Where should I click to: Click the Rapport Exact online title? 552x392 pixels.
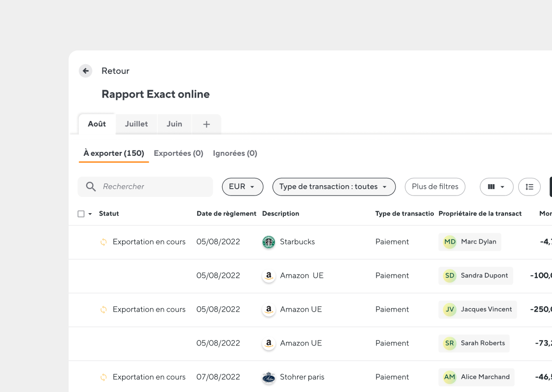pos(155,94)
